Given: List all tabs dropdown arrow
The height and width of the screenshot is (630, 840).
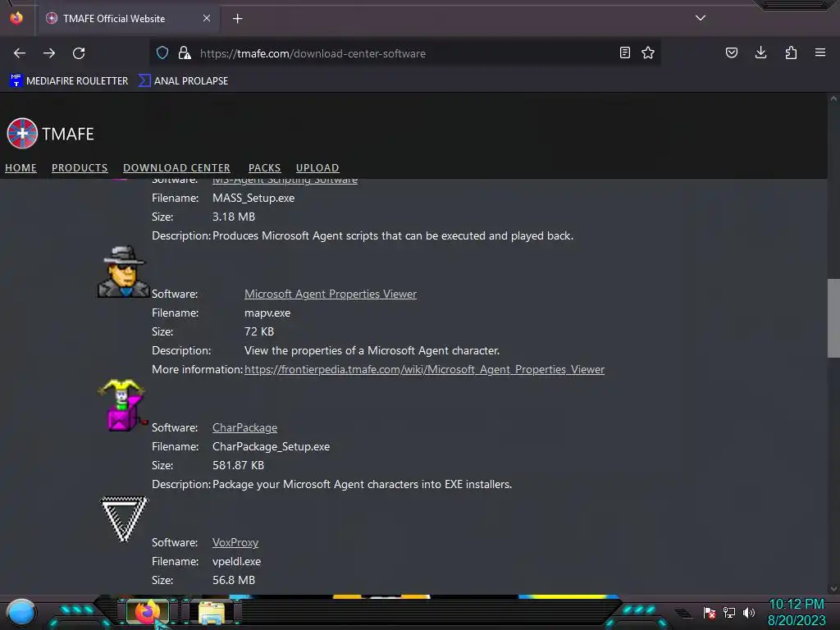Looking at the screenshot, I should (x=701, y=18).
